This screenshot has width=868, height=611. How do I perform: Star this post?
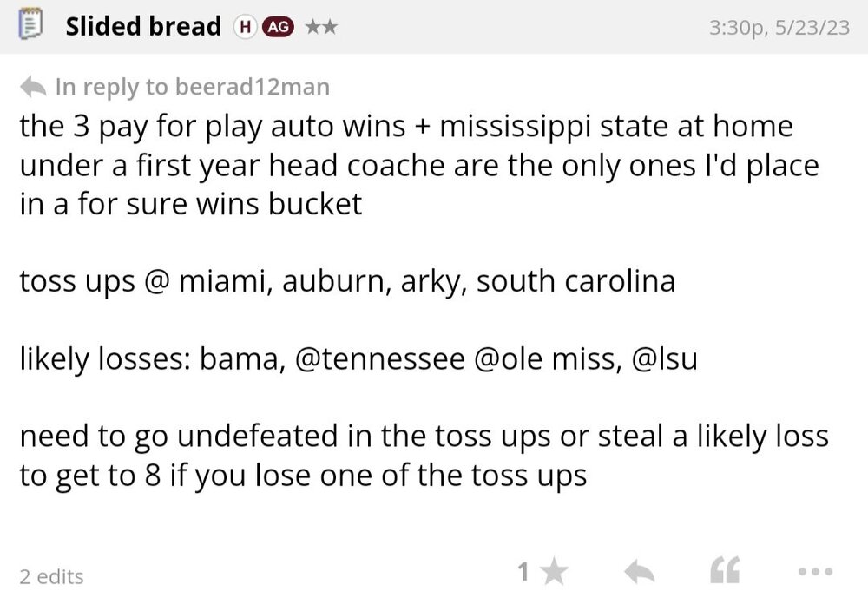553,572
